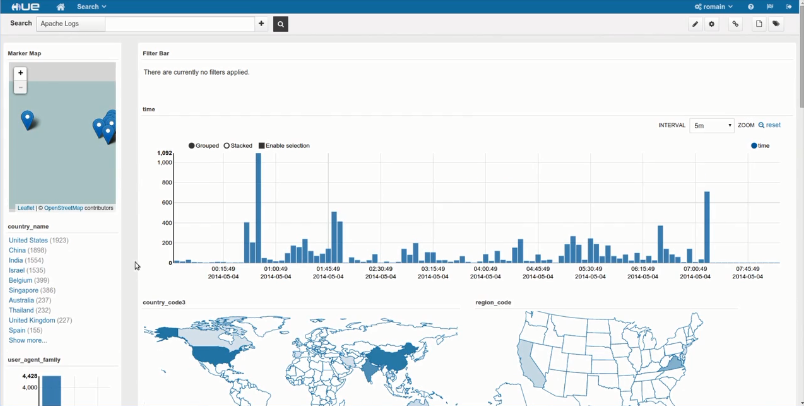Reset the chart zoom
804x406 pixels.
click(769, 125)
